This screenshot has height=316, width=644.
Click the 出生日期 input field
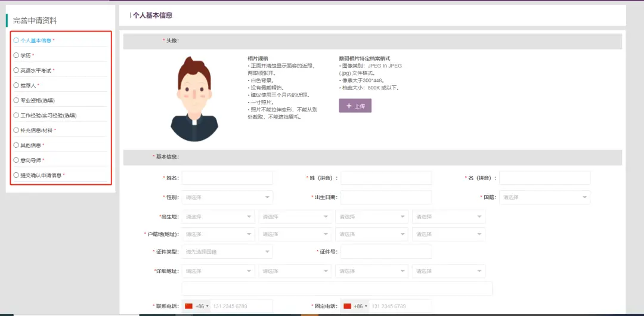click(x=386, y=197)
